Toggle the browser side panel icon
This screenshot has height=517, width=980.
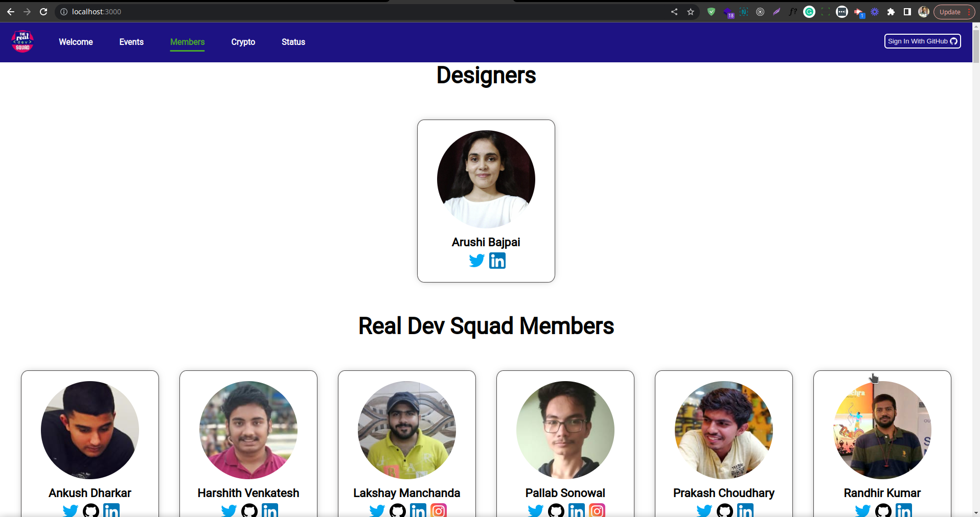coord(907,12)
